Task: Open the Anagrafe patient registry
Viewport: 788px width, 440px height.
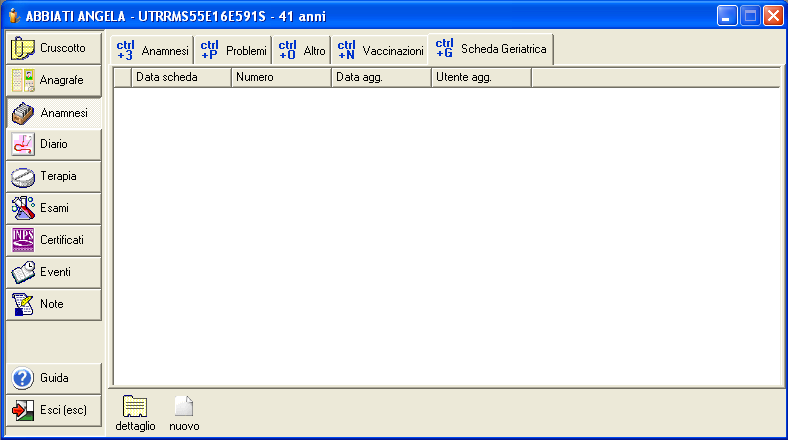Action: 54,80
